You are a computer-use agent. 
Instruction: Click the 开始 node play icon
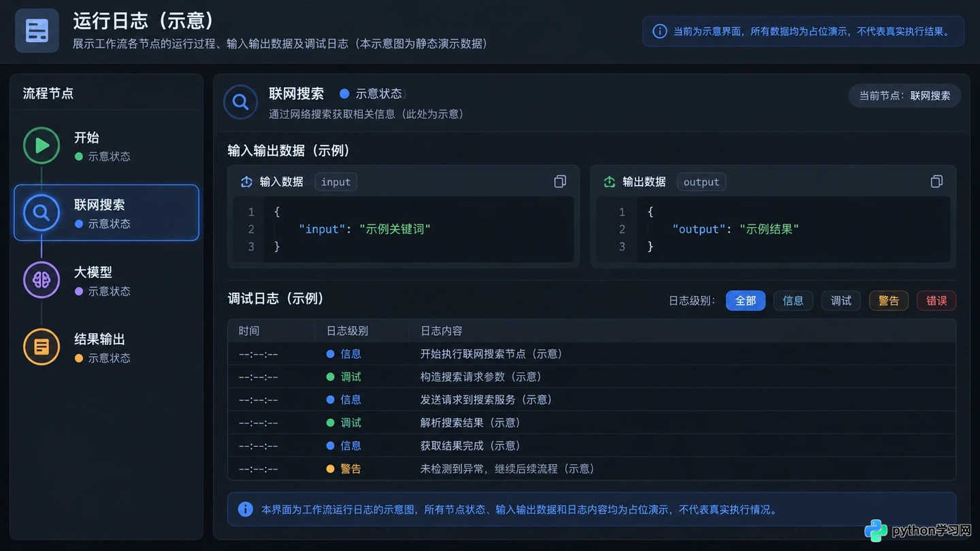[x=42, y=146]
